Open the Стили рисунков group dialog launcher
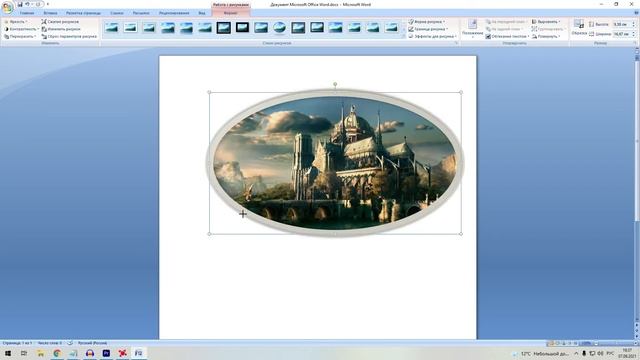 (456, 43)
